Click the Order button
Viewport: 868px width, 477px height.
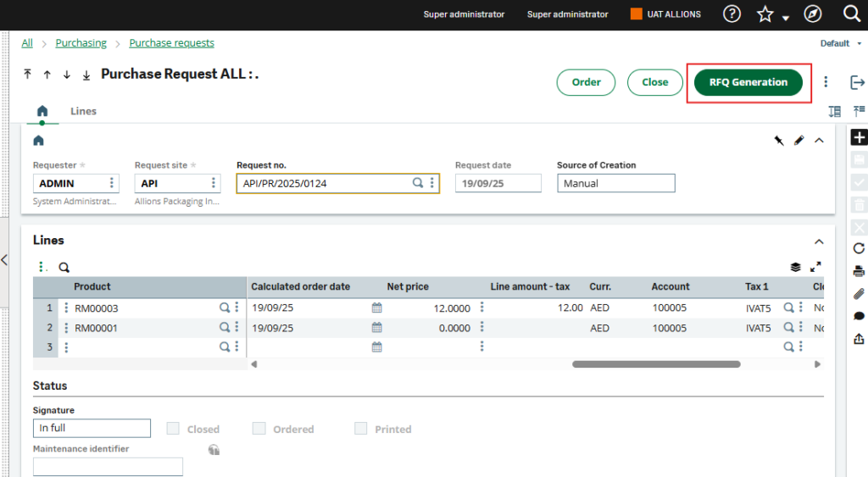tap(586, 82)
